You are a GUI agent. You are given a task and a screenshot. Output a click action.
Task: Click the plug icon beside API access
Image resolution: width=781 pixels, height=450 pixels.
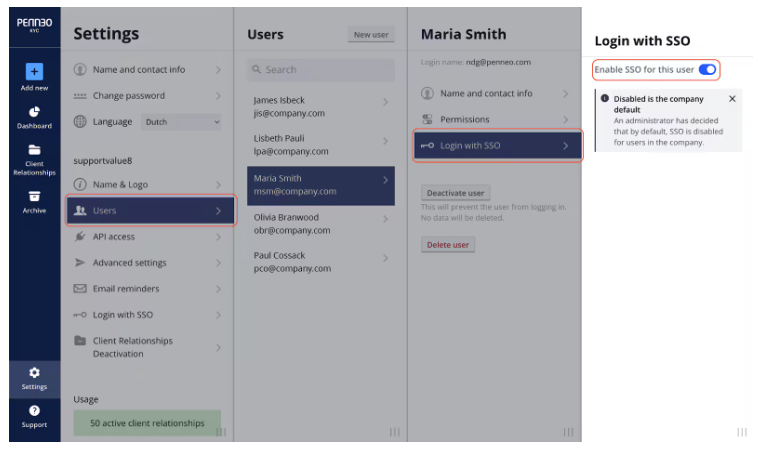click(80, 236)
